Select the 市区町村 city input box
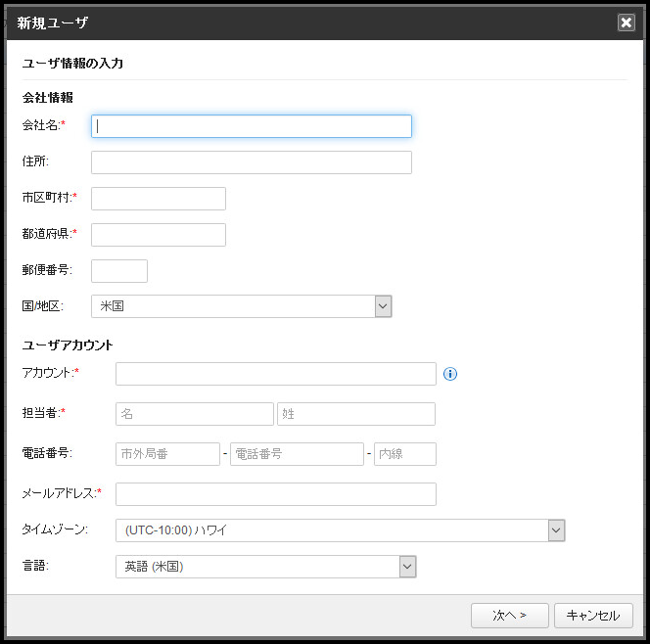This screenshot has height=644, width=650. click(159, 199)
